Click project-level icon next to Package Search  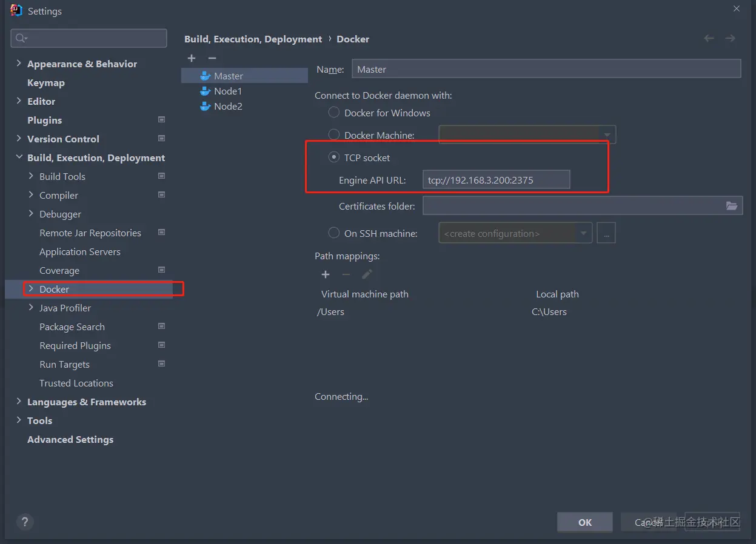(161, 326)
